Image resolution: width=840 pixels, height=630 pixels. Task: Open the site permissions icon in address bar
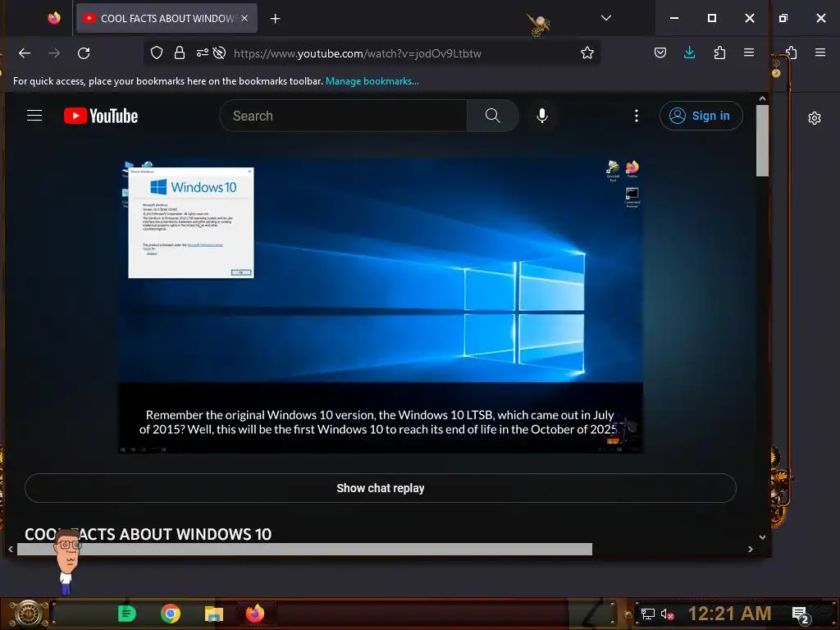[202, 53]
